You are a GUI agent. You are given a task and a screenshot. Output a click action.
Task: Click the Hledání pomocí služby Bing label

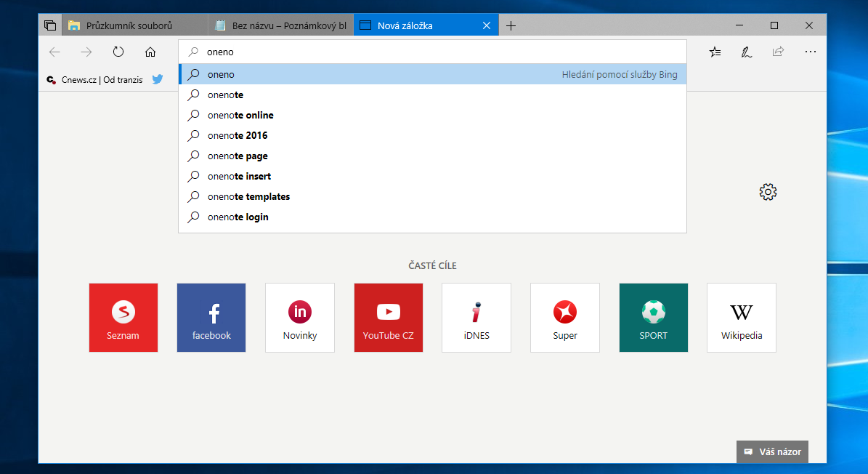pos(620,75)
